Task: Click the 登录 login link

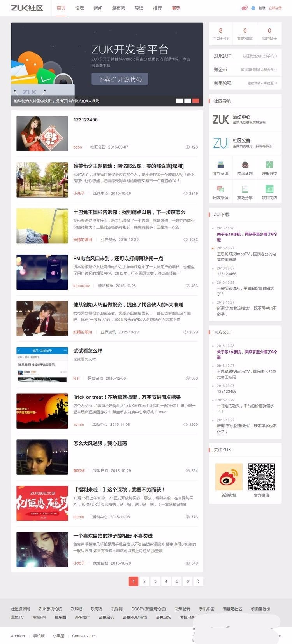Action: [x=262, y=8]
